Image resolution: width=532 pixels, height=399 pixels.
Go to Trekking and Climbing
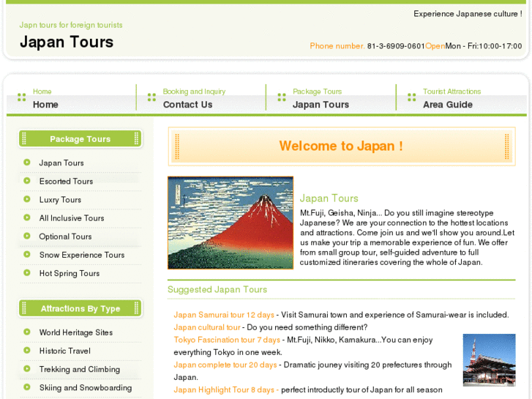coord(79,369)
